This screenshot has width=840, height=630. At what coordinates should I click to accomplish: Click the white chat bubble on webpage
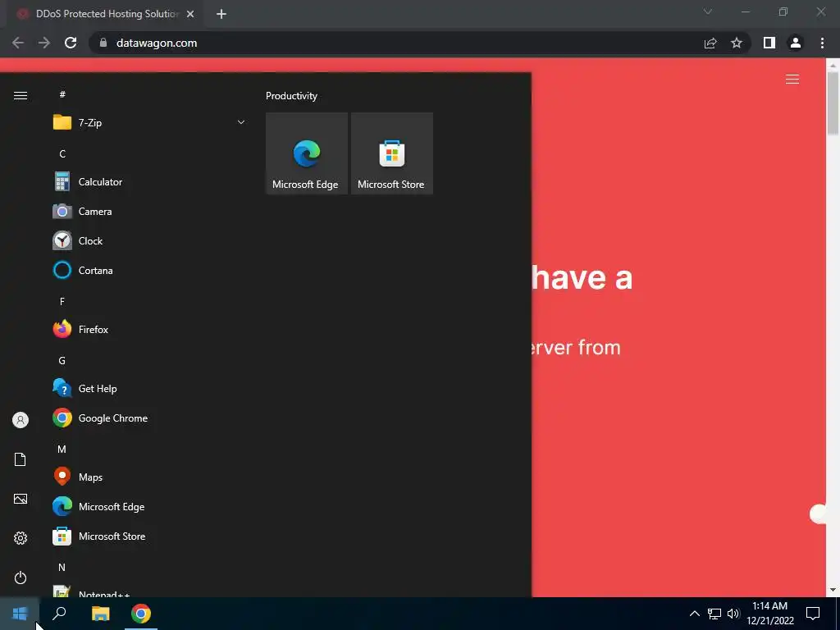(818, 514)
